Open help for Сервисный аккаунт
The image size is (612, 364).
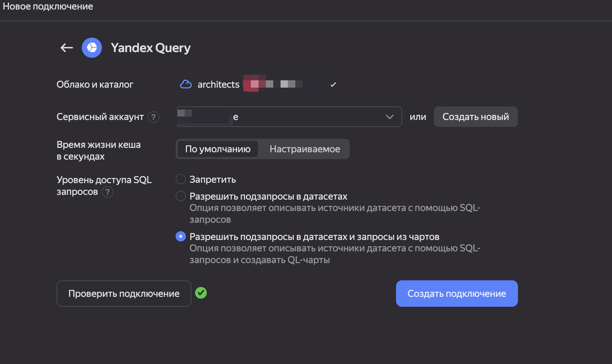[154, 117]
